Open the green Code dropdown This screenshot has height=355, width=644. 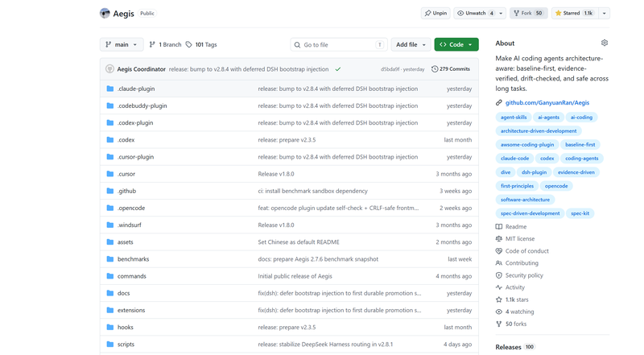[x=456, y=44]
